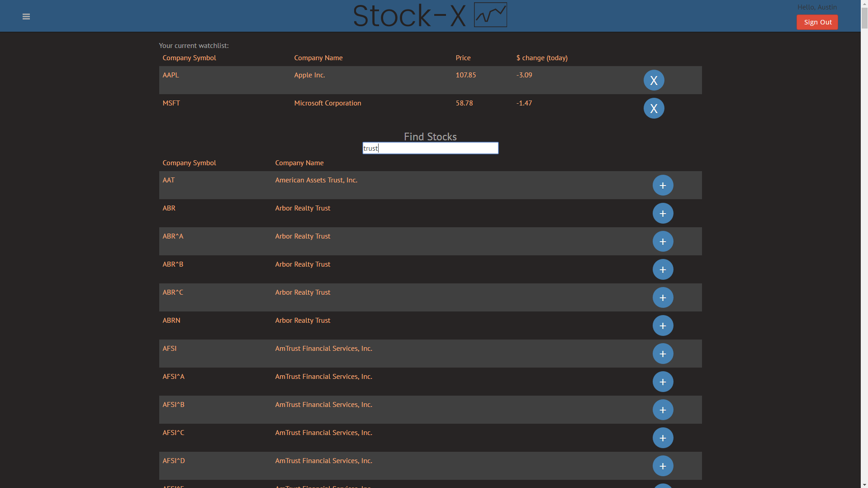Click the 107.85 price value

point(465,75)
